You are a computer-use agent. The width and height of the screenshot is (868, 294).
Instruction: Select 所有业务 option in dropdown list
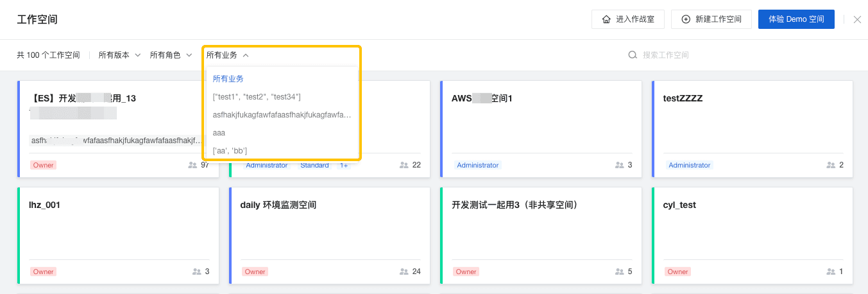pos(282,78)
